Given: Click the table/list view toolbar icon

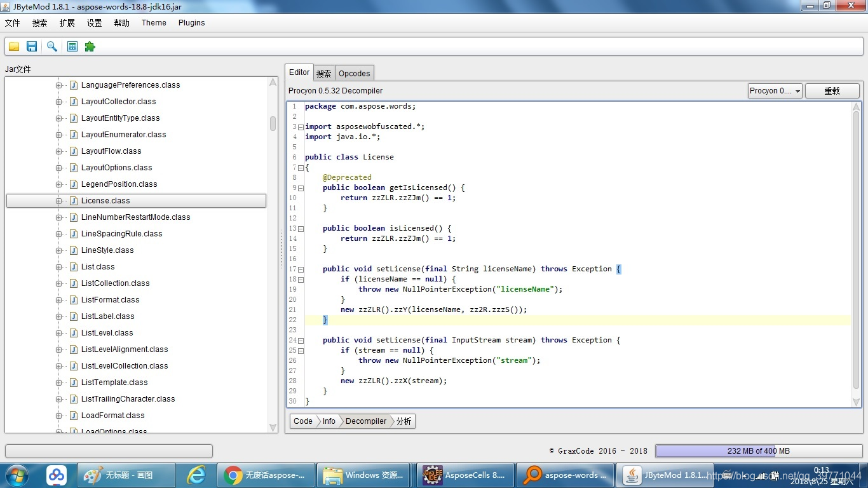Looking at the screenshot, I should pyautogui.click(x=72, y=46).
